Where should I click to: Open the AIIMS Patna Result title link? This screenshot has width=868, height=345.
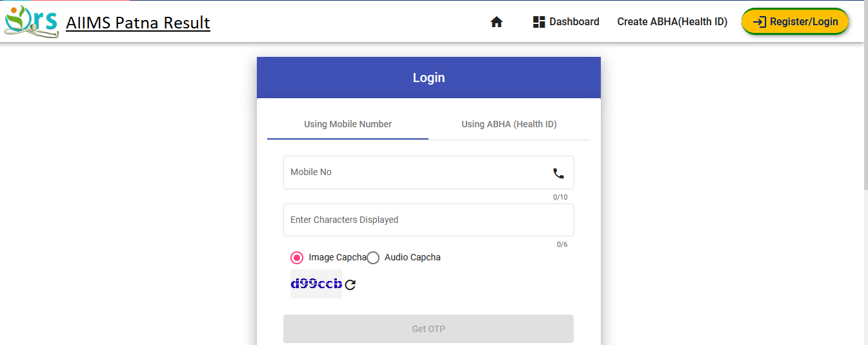point(138,23)
